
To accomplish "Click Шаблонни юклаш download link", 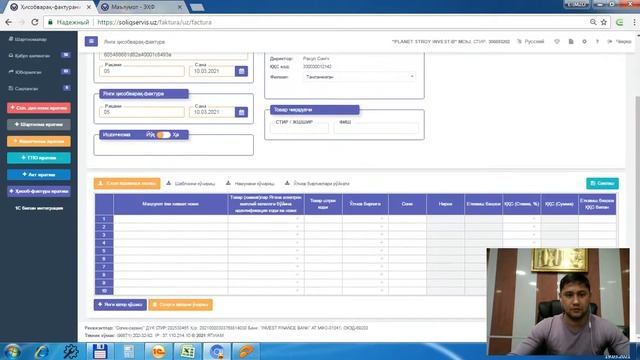I will click(x=191, y=184).
